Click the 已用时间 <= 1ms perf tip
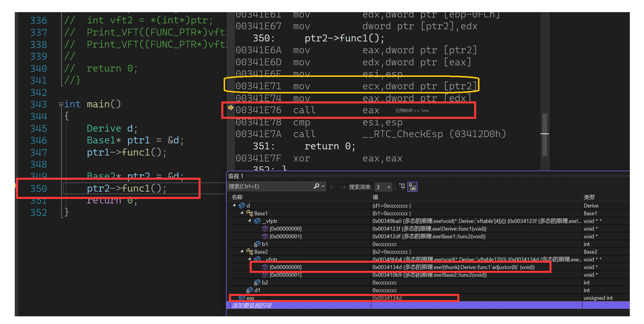This screenshot has height=324, width=644. click(x=412, y=111)
